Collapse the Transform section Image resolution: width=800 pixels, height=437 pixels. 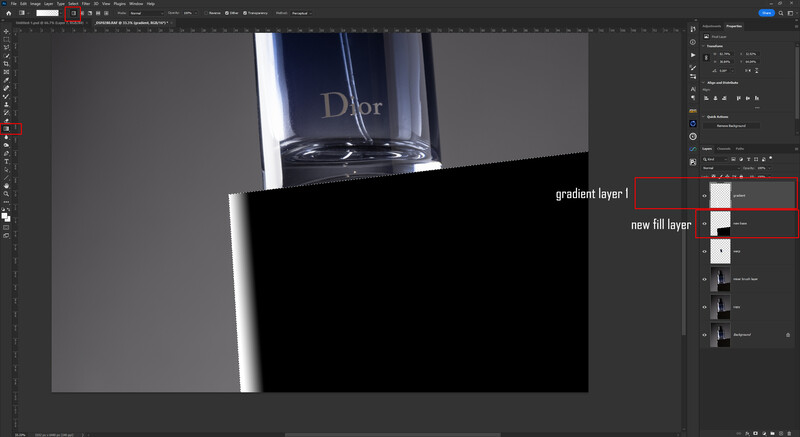[x=703, y=46]
